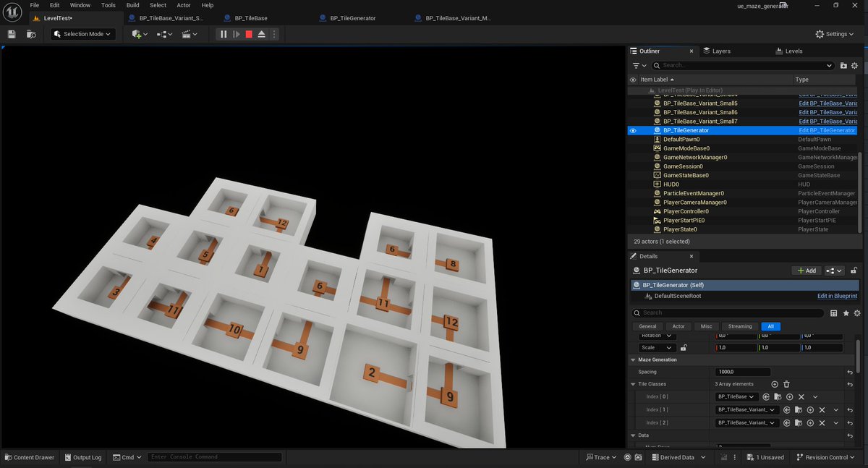This screenshot has width=868, height=468.
Task: Open play options three-dot menu
Action: [274, 34]
